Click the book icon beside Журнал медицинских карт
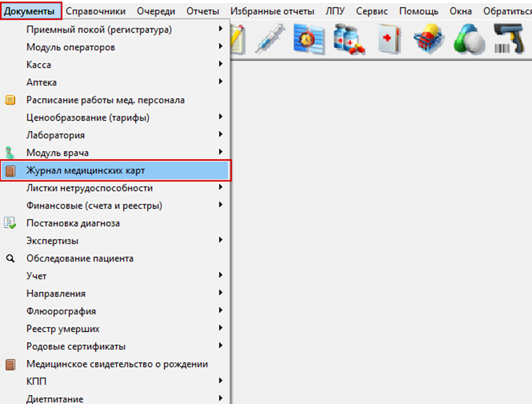The height and width of the screenshot is (404, 532). [x=10, y=171]
